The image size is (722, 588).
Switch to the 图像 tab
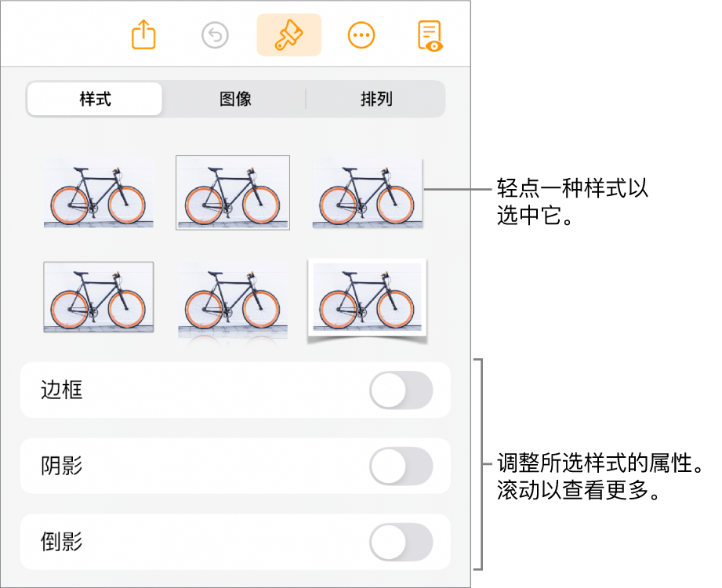click(235, 100)
